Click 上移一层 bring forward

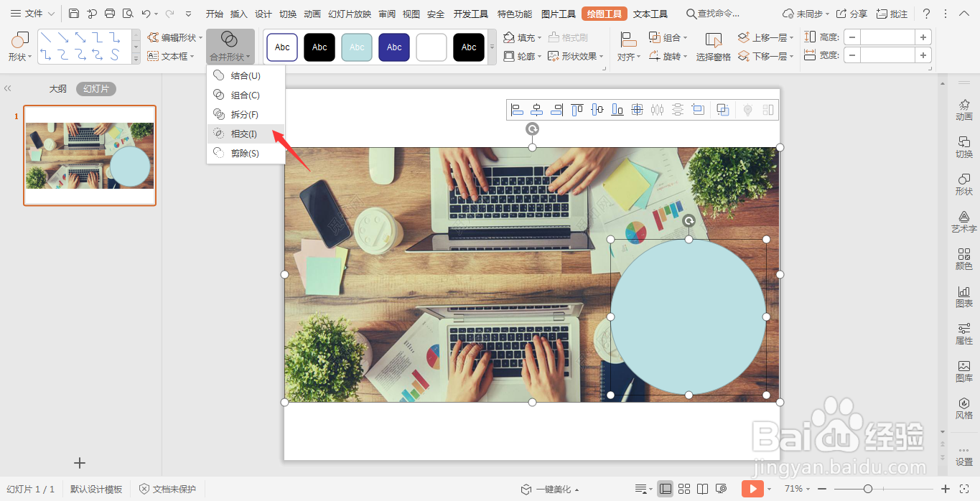[x=767, y=37]
